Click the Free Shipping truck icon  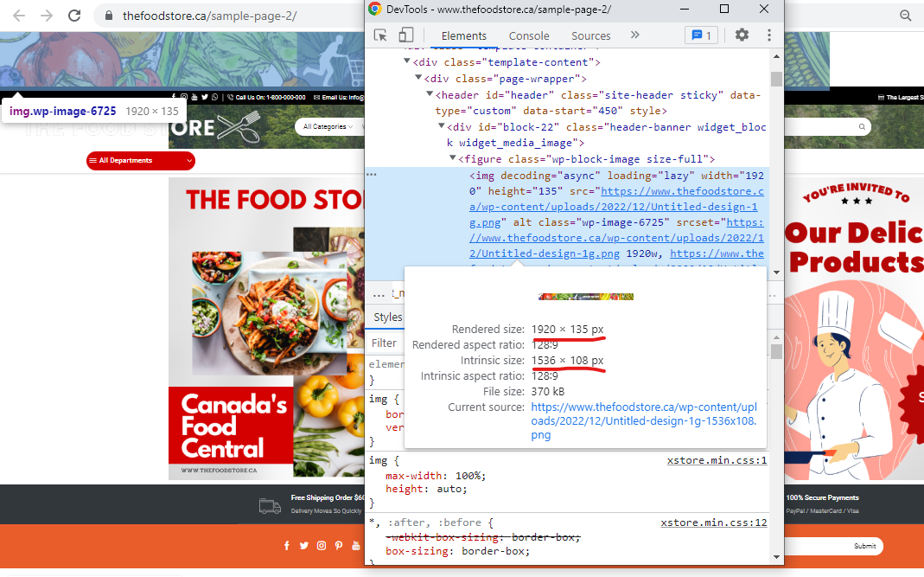coord(270,505)
